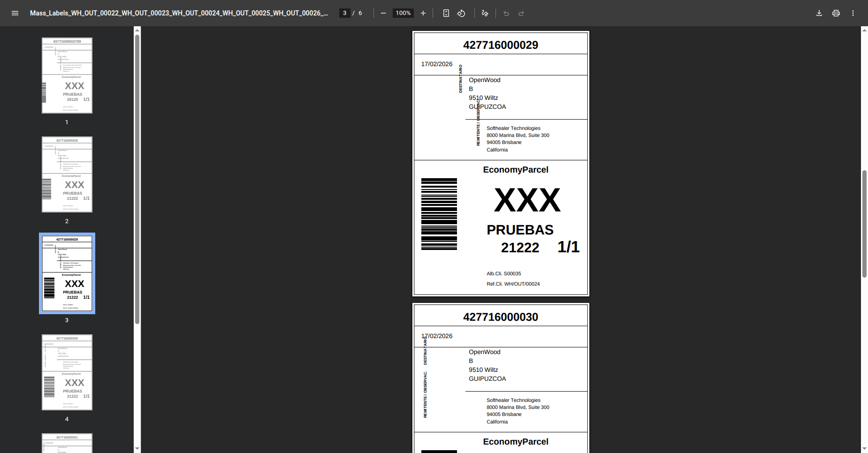Click the 8000 Marina Blvd address link
868x453 pixels.
(x=518, y=135)
